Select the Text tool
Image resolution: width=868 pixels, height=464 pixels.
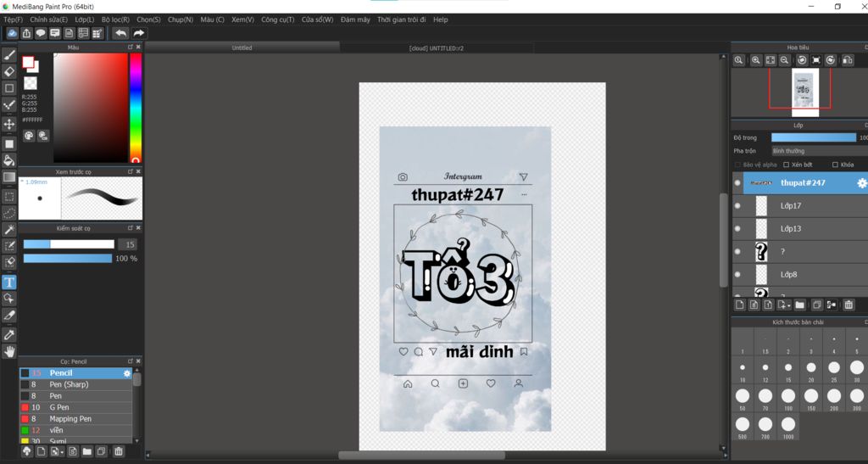coord(8,282)
